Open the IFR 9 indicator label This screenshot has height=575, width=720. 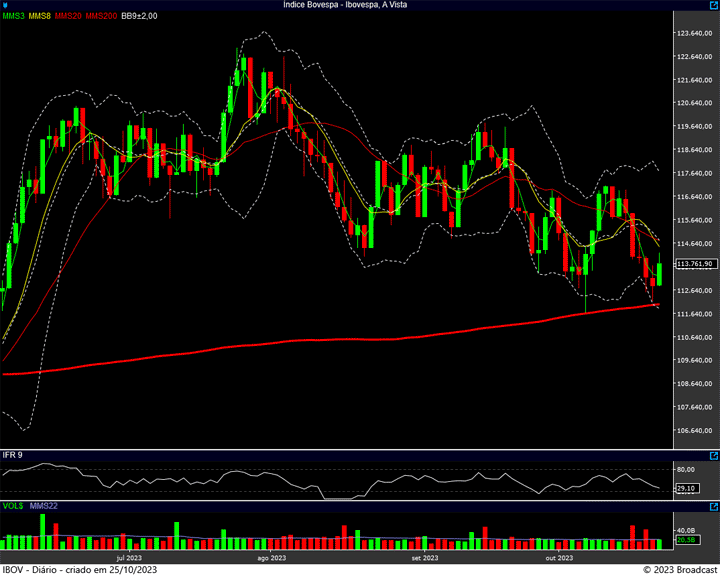click(13, 455)
